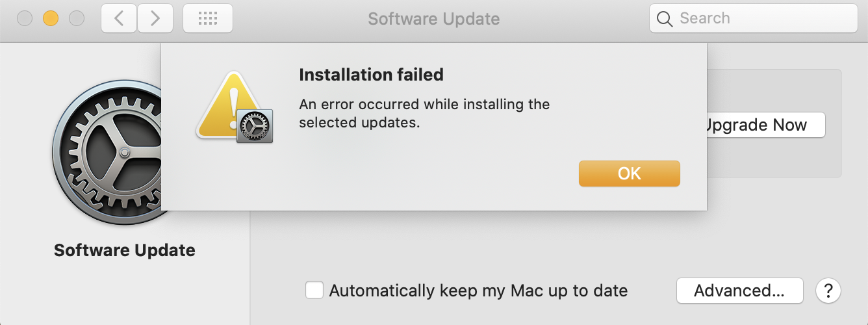Open help with the question mark button

pos(828,290)
